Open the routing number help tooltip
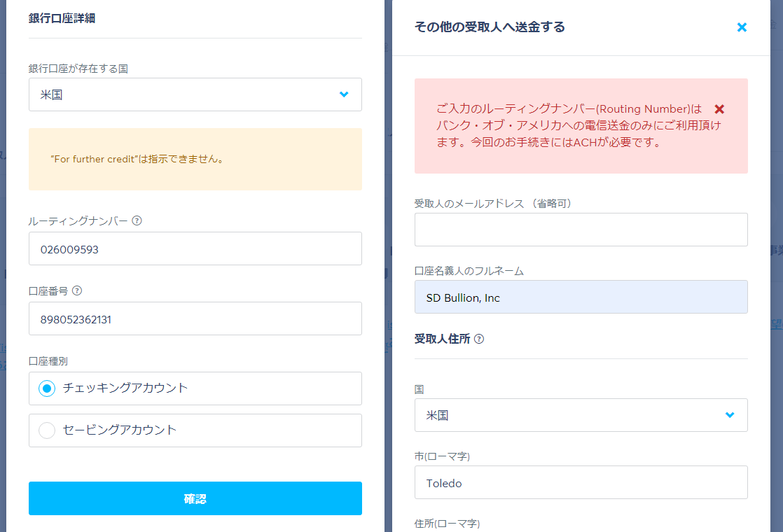783x532 pixels. pos(137,220)
